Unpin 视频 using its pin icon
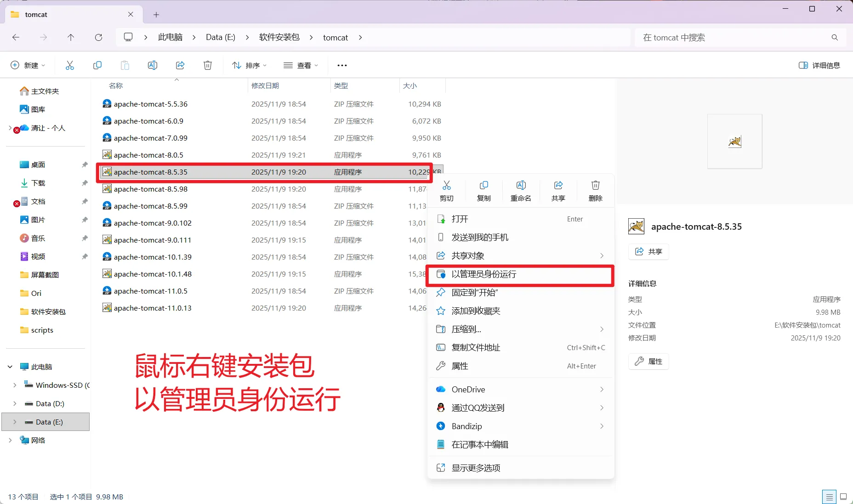 (x=85, y=256)
